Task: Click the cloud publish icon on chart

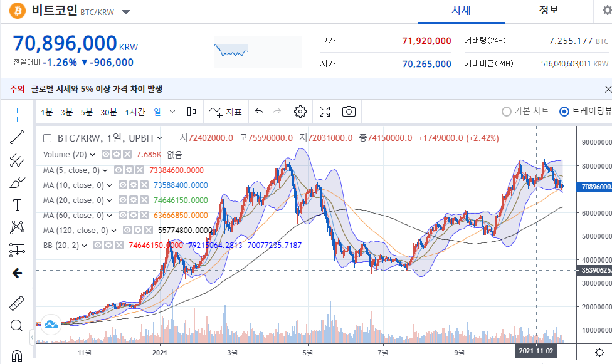Action: (51, 324)
